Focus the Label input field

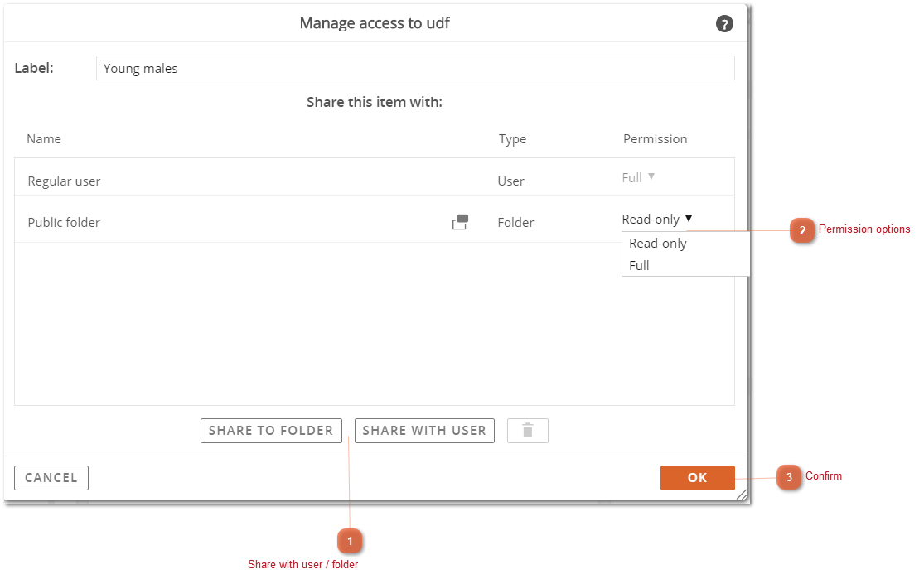pyautogui.click(x=415, y=69)
